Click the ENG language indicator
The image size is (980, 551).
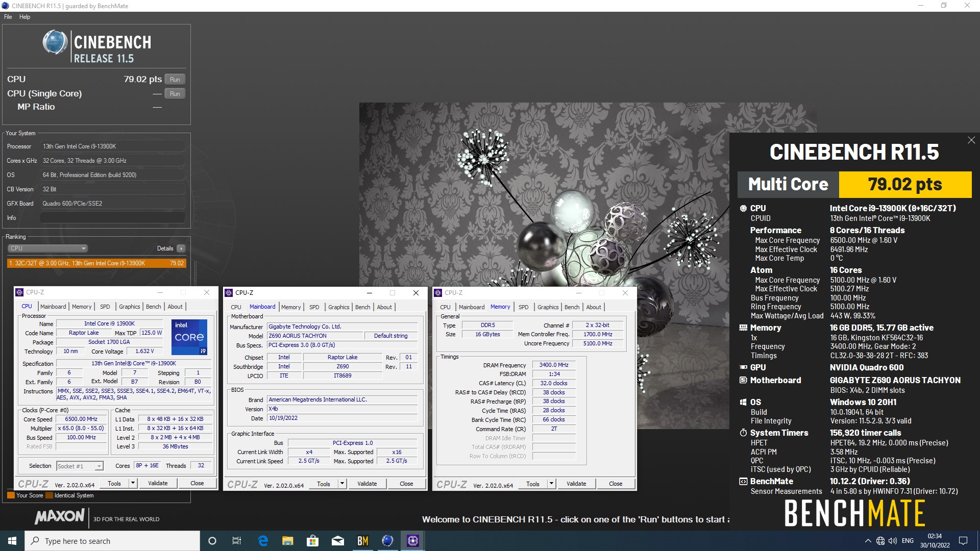[x=908, y=541]
